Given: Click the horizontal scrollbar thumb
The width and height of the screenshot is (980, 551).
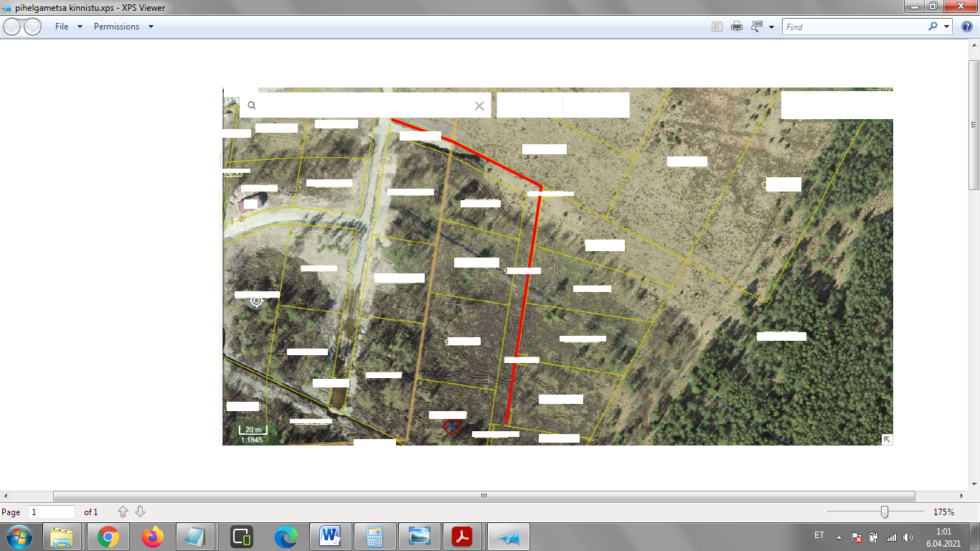Looking at the screenshot, I should 484,496.
